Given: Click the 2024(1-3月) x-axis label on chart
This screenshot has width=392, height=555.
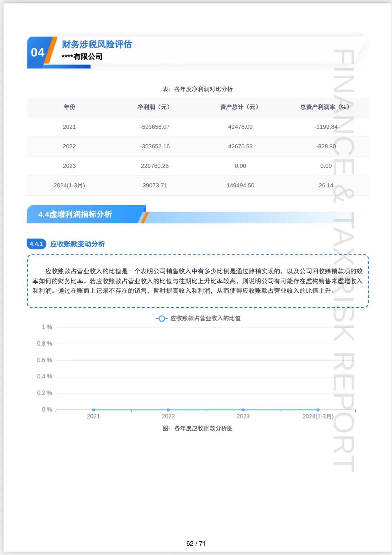Looking at the screenshot, I should pos(318,416).
